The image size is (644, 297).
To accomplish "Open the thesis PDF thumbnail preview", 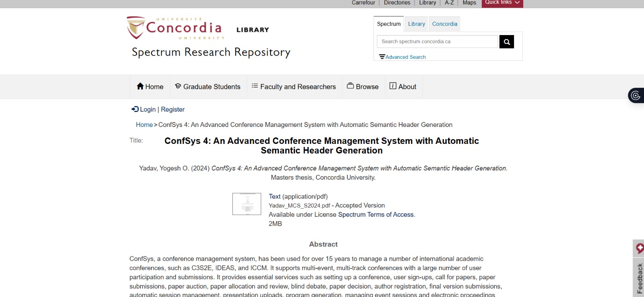I will (x=247, y=204).
